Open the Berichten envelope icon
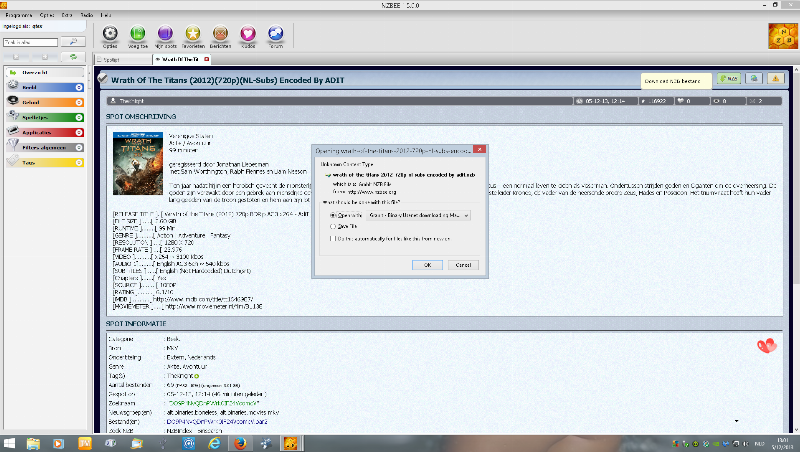Viewport: 800px width, 452px height. coord(220,33)
